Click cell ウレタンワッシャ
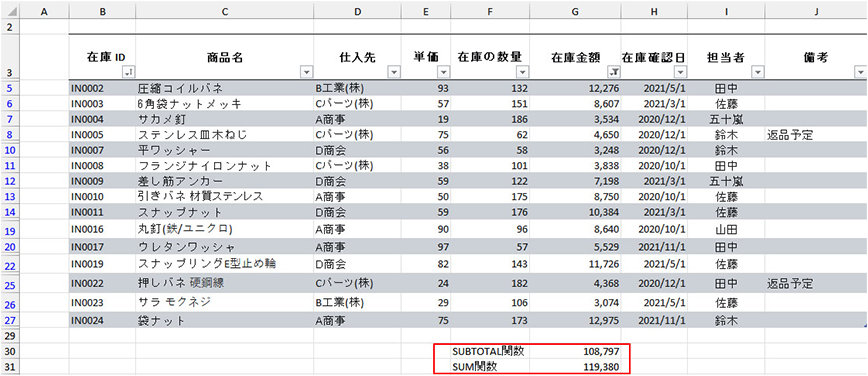 224,247
